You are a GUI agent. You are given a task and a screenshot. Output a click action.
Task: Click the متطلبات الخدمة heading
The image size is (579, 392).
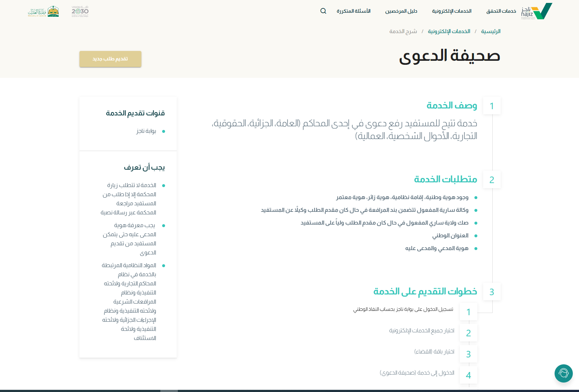(x=446, y=179)
